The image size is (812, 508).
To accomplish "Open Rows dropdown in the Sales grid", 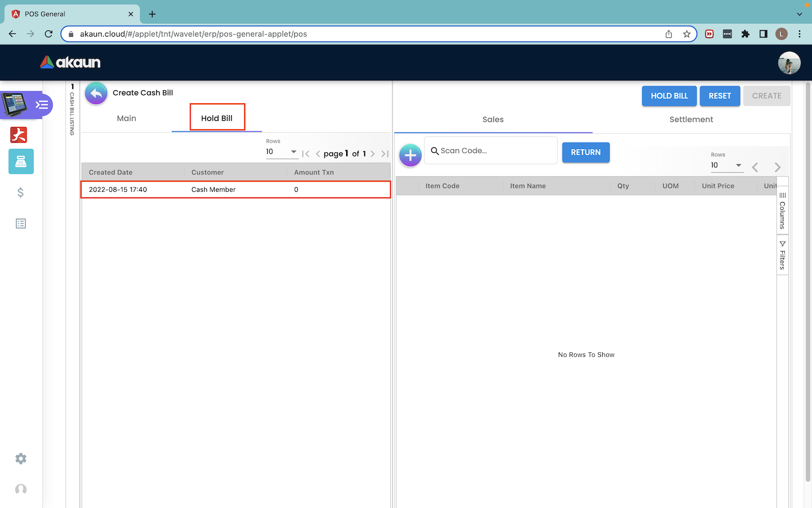I will (726, 165).
